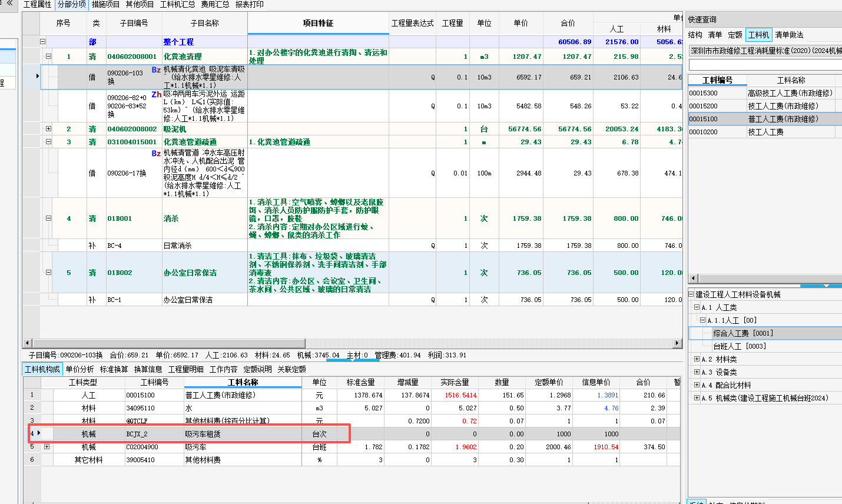Click the row-selector arrow beside 吸污车租赁
The height and width of the screenshot is (504, 842).
[x=39, y=433]
